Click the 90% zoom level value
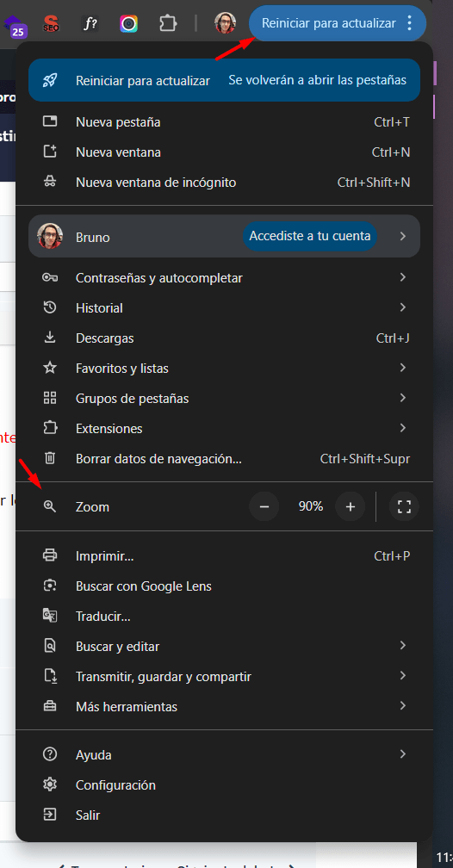The image size is (453, 868). click(311, 506)
